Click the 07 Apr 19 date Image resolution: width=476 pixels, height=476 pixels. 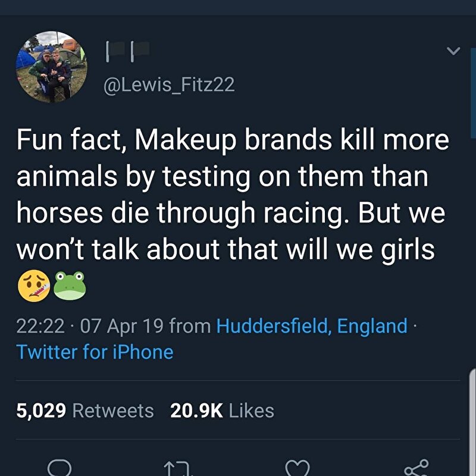tap(121, 326)
